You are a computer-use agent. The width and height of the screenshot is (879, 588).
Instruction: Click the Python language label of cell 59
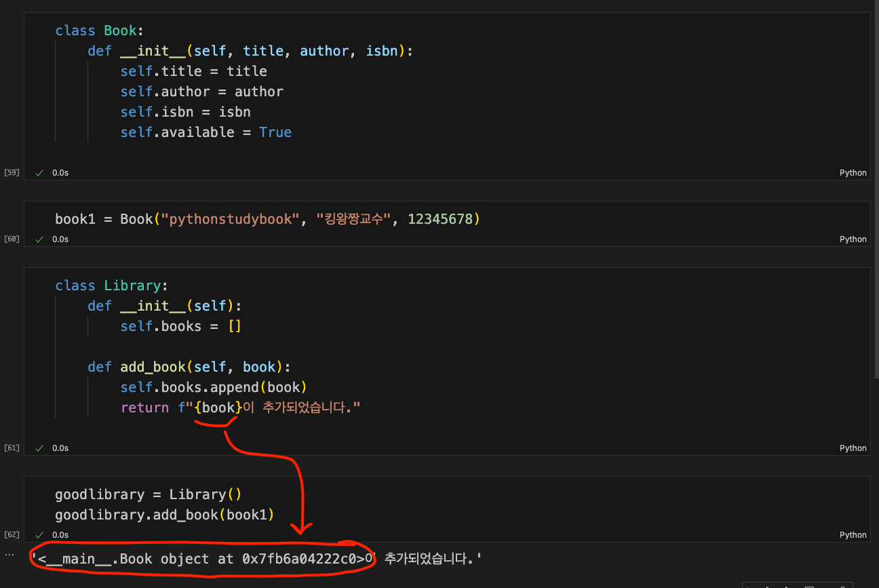[x=853, y=173]
